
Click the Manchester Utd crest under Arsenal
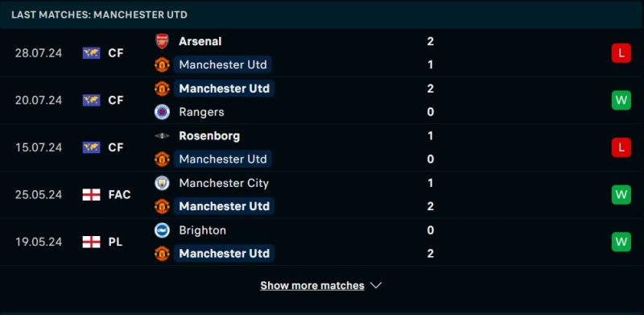(162, 64)
